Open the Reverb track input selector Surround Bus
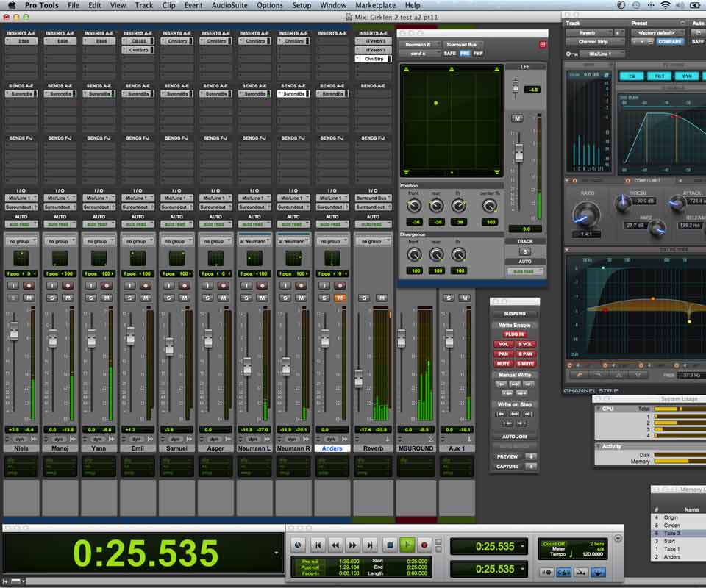 (373, 198)
